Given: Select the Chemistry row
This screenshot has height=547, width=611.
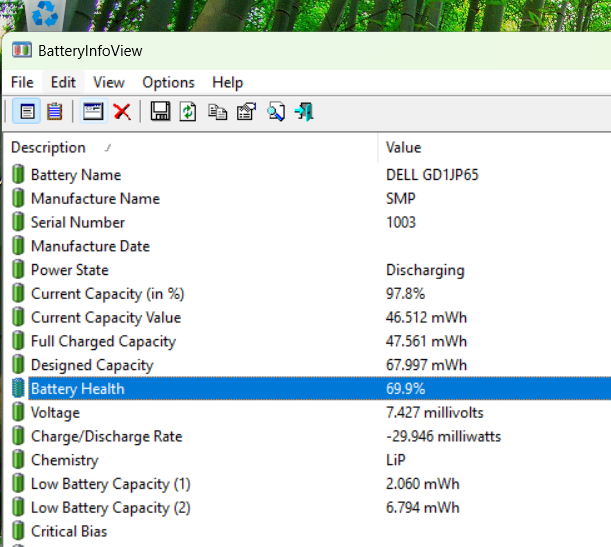Looking at the screenshot, I should click(307, 460).
